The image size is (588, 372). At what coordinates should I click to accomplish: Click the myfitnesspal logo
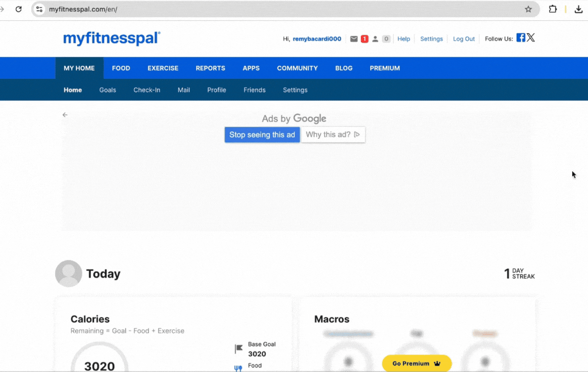tap(112, 38)
